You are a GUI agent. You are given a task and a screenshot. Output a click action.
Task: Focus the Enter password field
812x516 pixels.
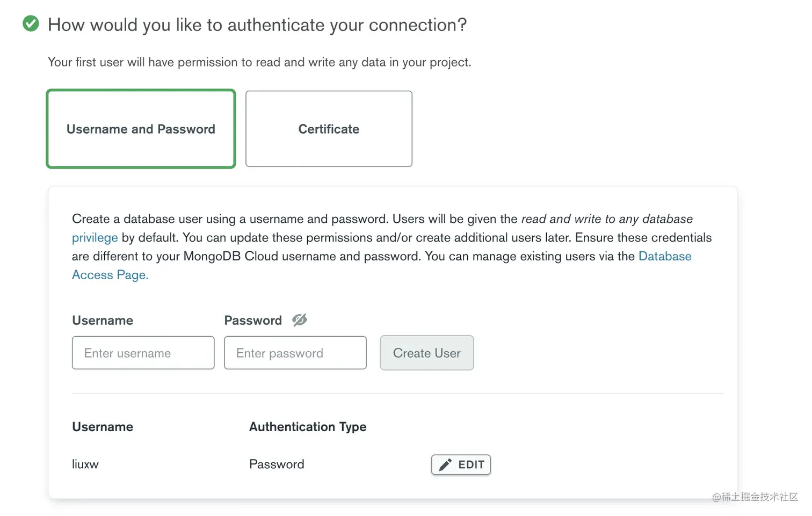coord(295,353)
